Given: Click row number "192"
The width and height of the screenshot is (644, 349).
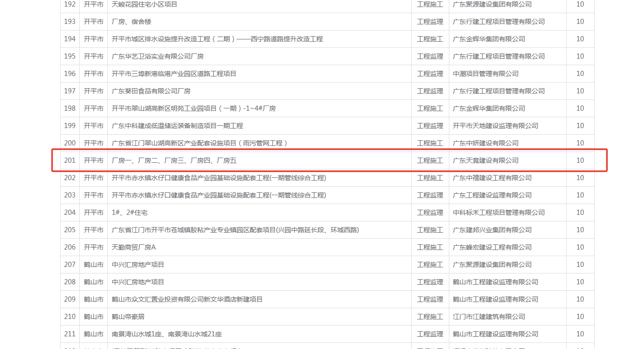Looking at the screenshot, I should 70,4.
